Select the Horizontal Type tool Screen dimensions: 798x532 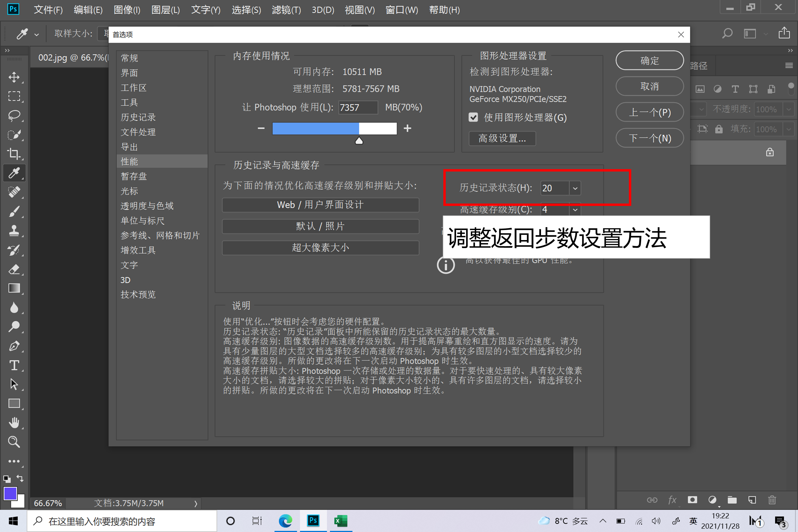[14, 366]
